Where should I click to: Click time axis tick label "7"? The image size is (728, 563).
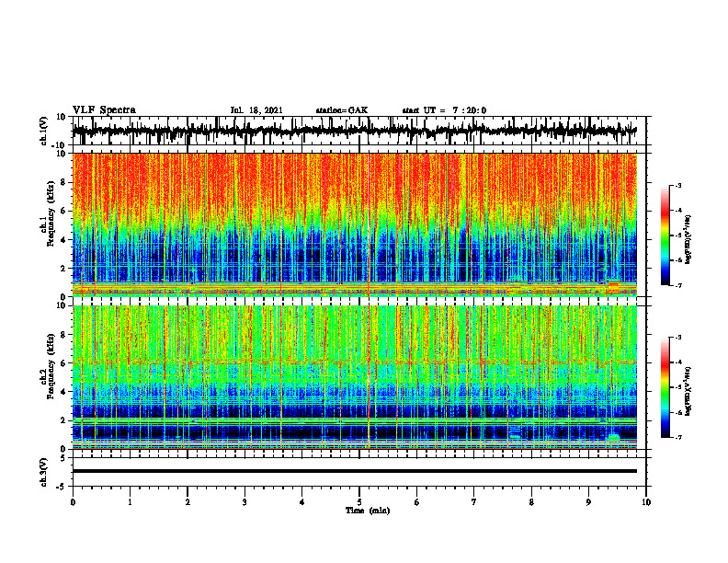474,502
